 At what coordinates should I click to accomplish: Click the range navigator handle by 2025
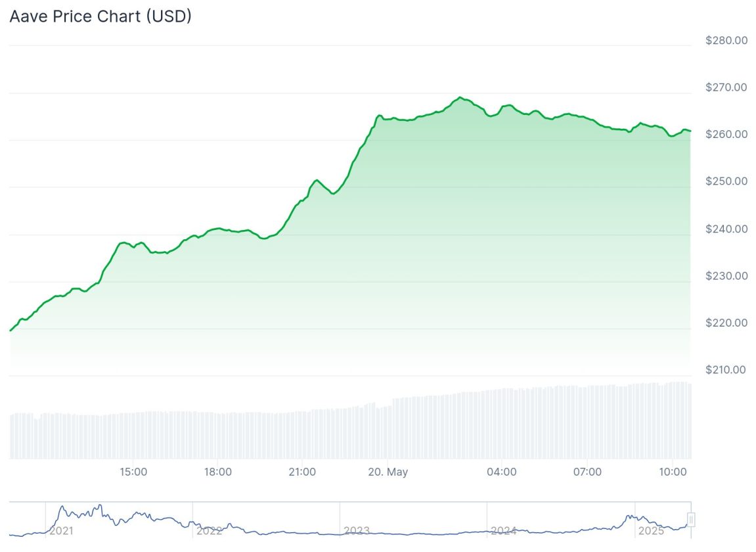[691, 520]
